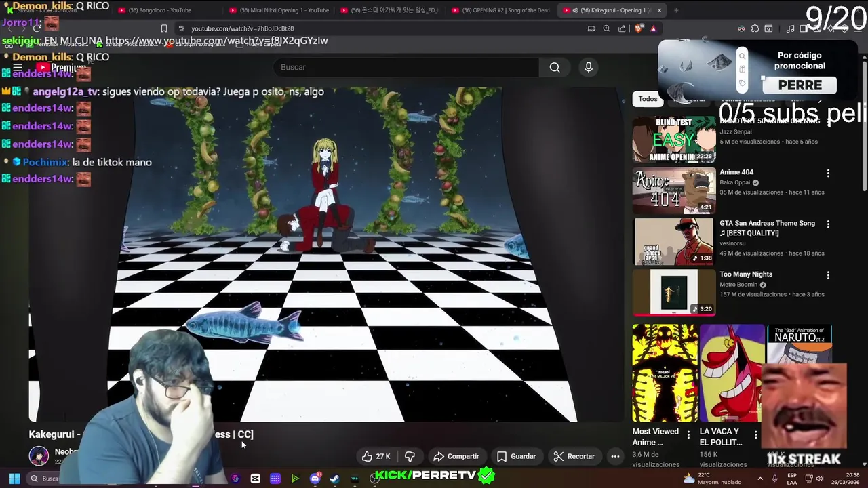Open the Too Many Nights video title

tap(746, 274)
